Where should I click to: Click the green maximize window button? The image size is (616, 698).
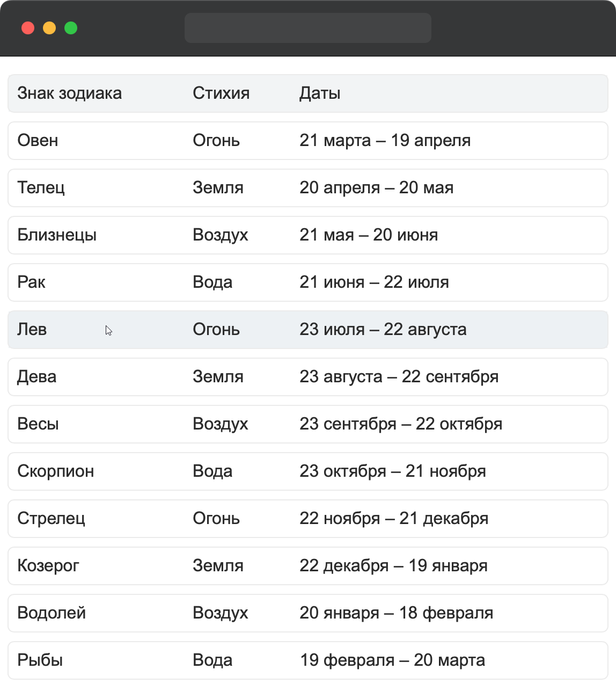point(71,28)
